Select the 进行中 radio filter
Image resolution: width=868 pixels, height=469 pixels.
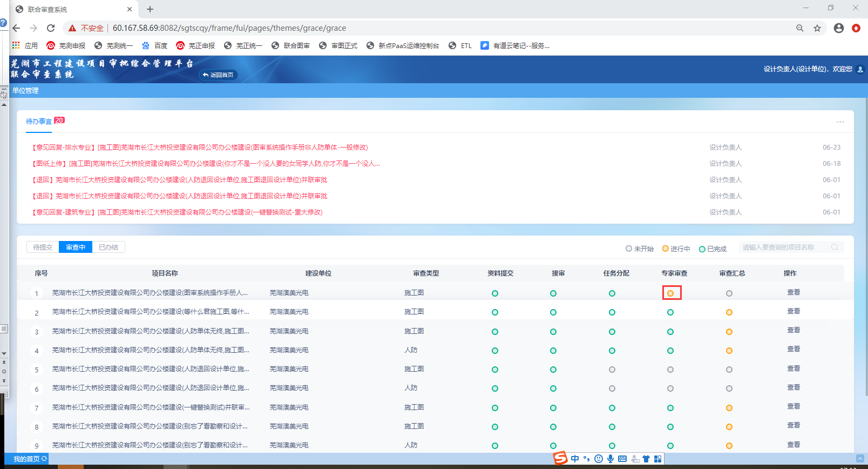[666, 249]
